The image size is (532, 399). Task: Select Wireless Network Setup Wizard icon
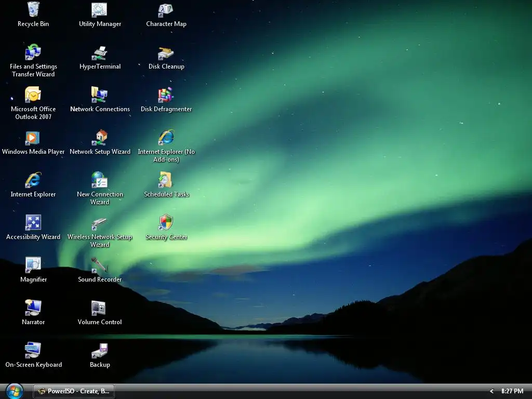click(x=99, y=224)
